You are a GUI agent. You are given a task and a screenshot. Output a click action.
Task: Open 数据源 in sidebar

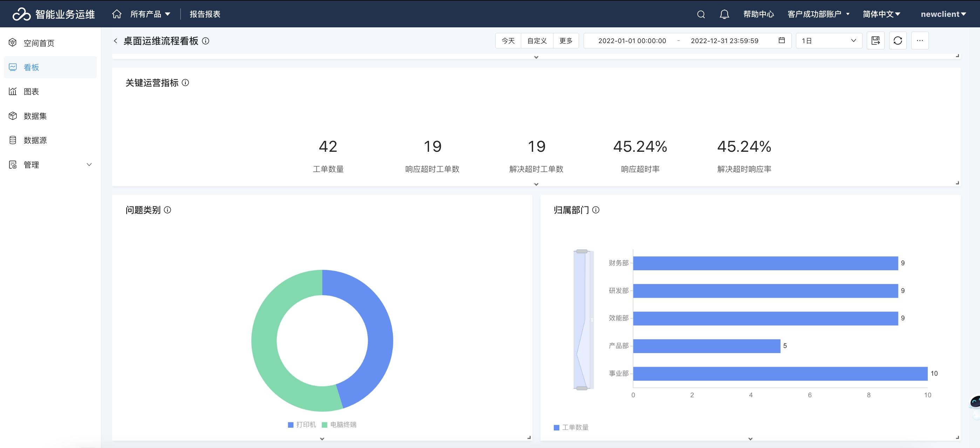tap(50, 140)
